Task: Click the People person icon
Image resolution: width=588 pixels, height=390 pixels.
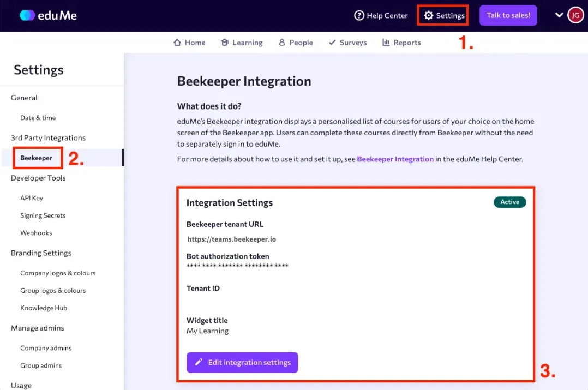Action: [281, 43]
